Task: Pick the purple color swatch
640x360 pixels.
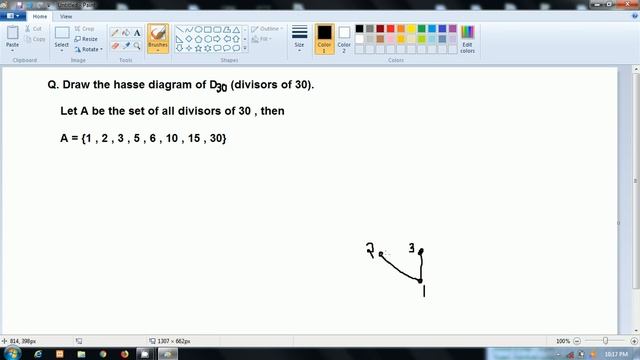Action: (453, 29)
